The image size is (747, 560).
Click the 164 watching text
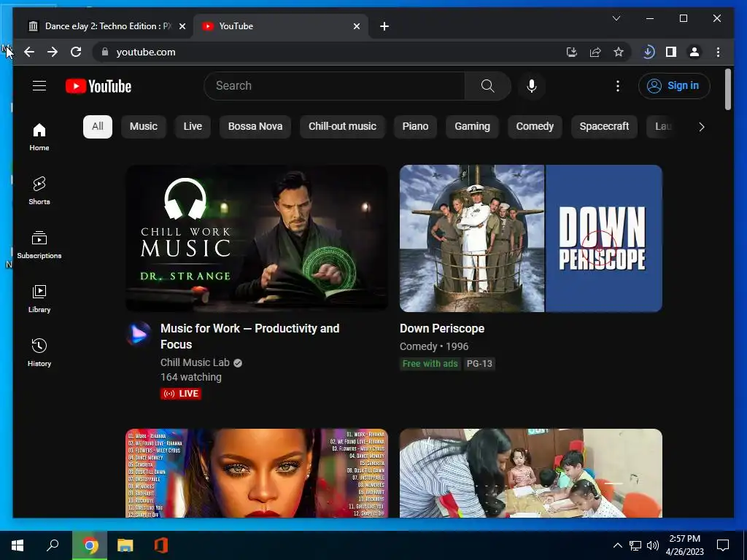[191, 377]
